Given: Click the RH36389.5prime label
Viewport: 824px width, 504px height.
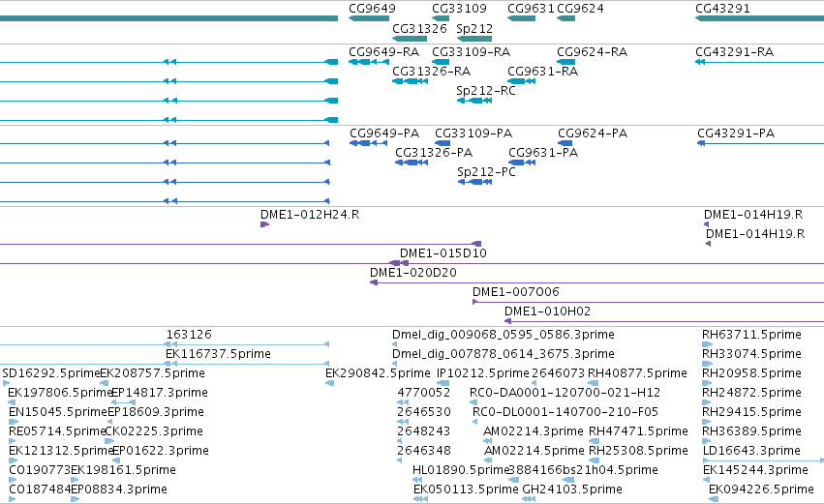Looking at the screenshot, I should click(x=752, y=432).
